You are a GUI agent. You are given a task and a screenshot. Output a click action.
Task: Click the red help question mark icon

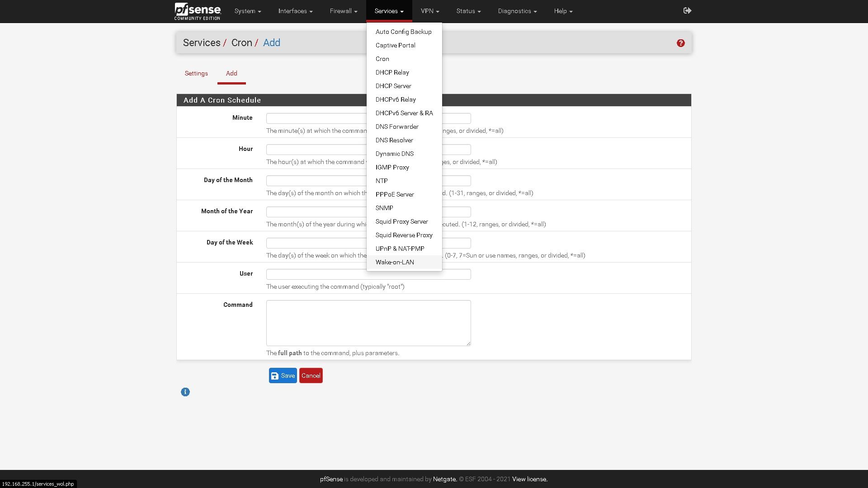[x=680, y=43]
